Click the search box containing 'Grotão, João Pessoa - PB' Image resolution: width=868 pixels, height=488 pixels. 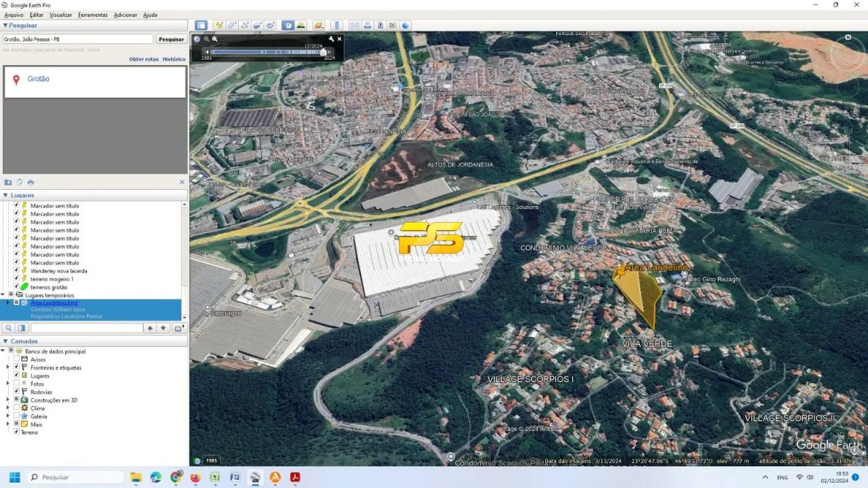[78, 39]
